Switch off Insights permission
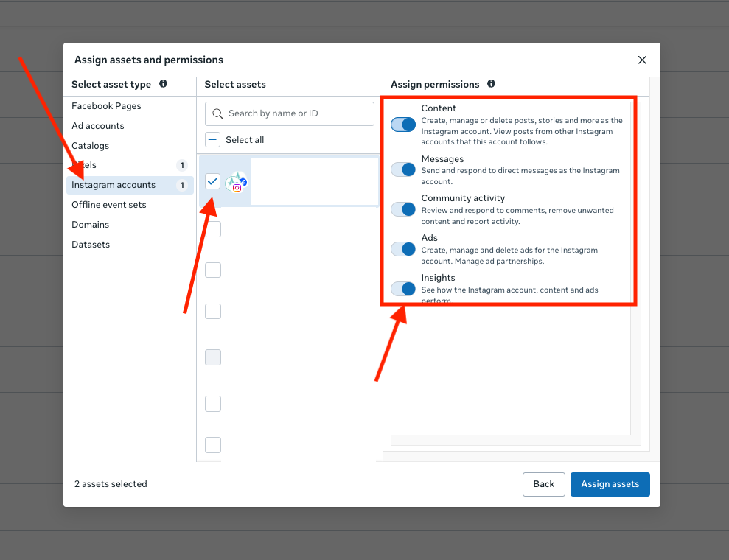This screenshot has height=560, width=729. [403, 289]
